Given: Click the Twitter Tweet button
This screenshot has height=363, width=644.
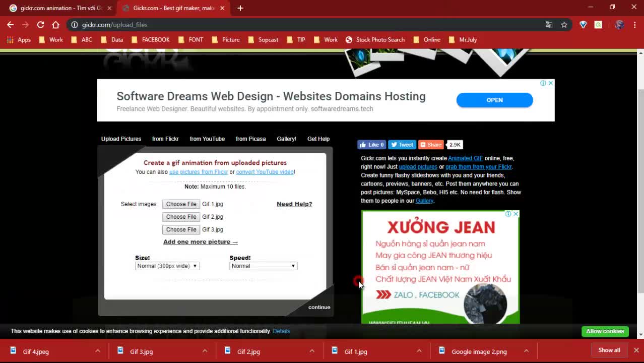Looking at the screenshot, I should click(x=402, y=145).
